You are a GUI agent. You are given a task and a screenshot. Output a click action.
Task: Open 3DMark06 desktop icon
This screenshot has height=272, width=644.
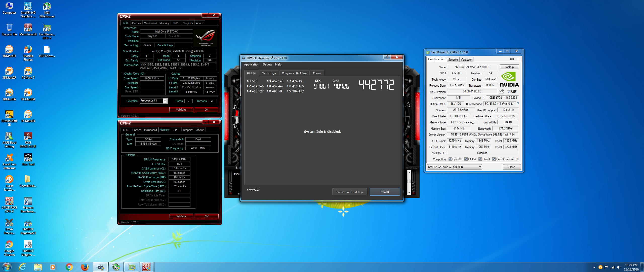9,95
